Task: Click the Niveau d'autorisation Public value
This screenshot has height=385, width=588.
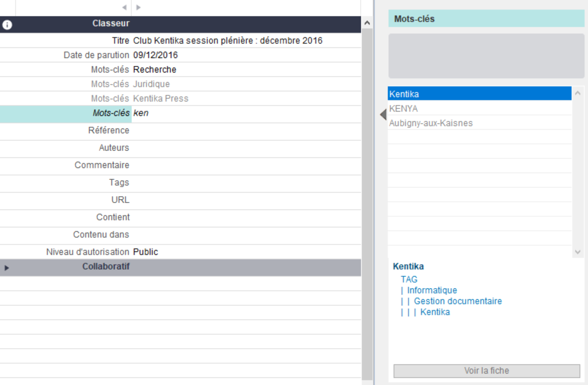Action: click(145, 252)
